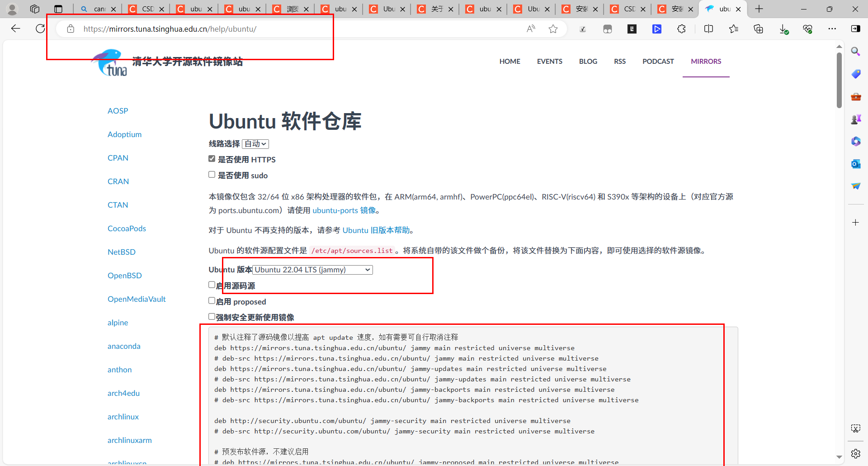View site security lock information
Viewport: 868px width, 466px height.
click(71, 29)
